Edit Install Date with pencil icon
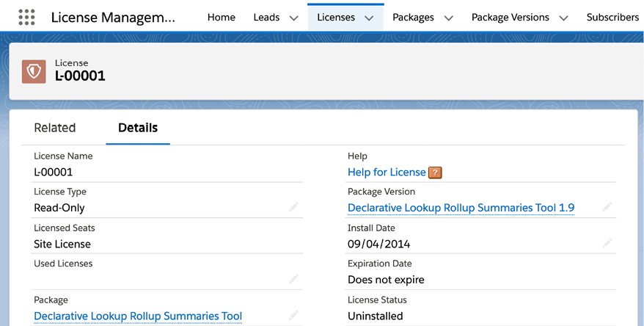Image resolution: width=644 pixels, height=326 pixels. (x=607, y=243)
